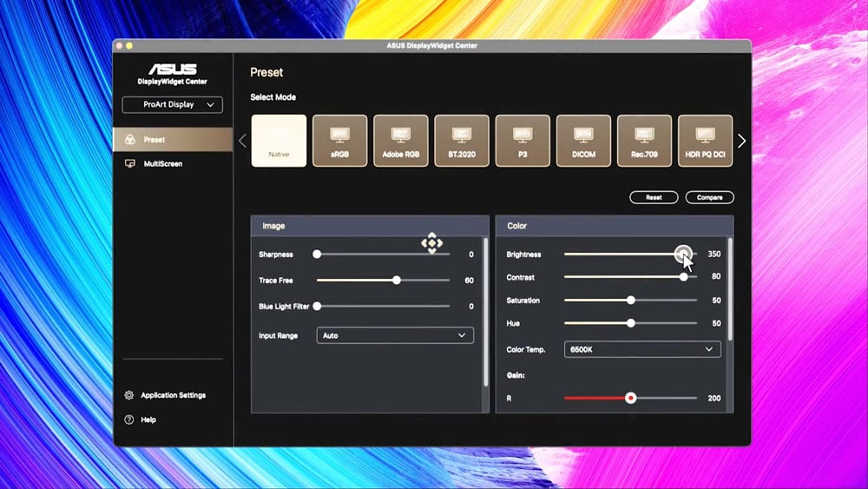Show previous preset modes with left arrow

[242, 141]
